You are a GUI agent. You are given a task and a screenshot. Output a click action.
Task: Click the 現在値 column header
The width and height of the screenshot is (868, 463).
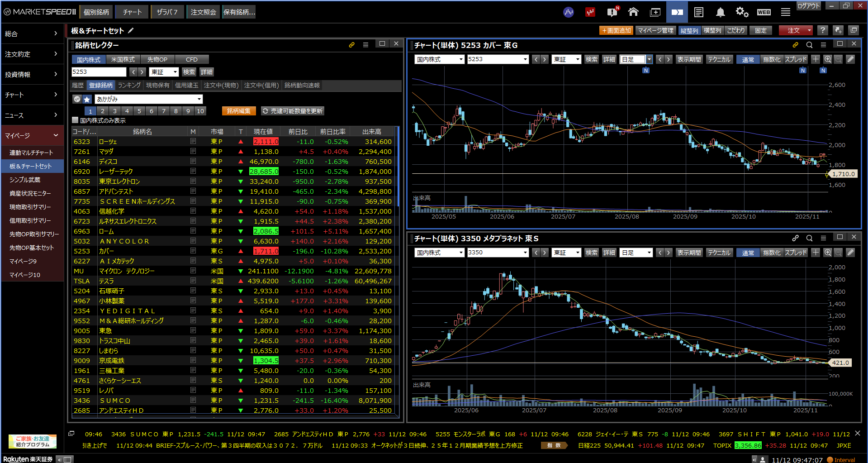tap(263, 132)
